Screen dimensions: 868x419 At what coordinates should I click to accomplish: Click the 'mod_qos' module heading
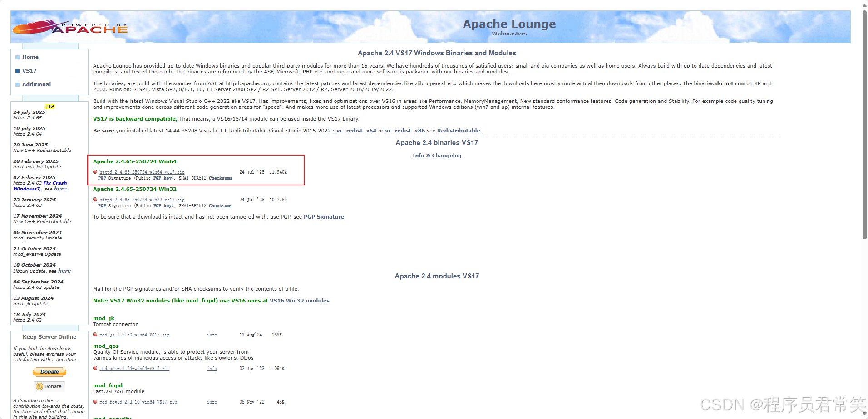point(106,346)
